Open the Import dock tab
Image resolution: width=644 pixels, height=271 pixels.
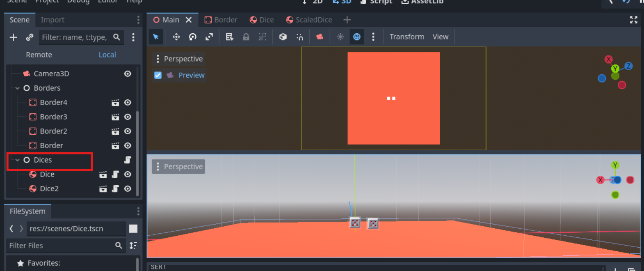click(53, 20)
